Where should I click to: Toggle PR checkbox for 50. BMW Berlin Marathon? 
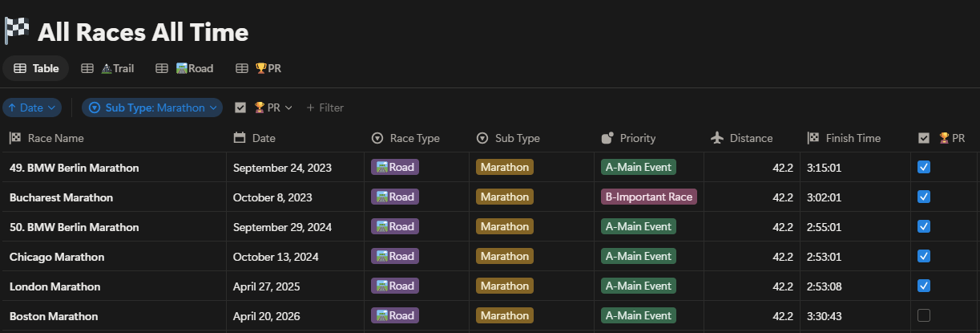[x=924, y=226]
